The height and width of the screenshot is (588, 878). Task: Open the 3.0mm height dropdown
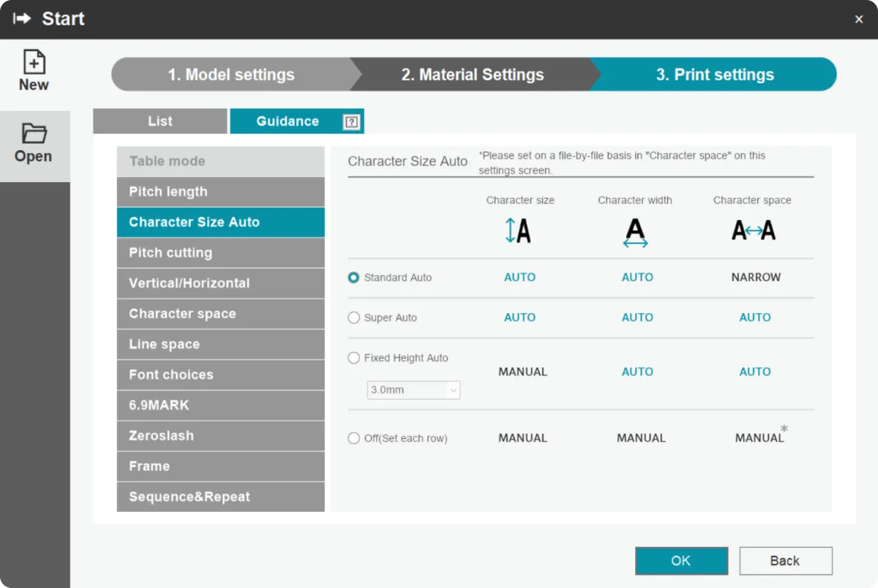(413, 390)
